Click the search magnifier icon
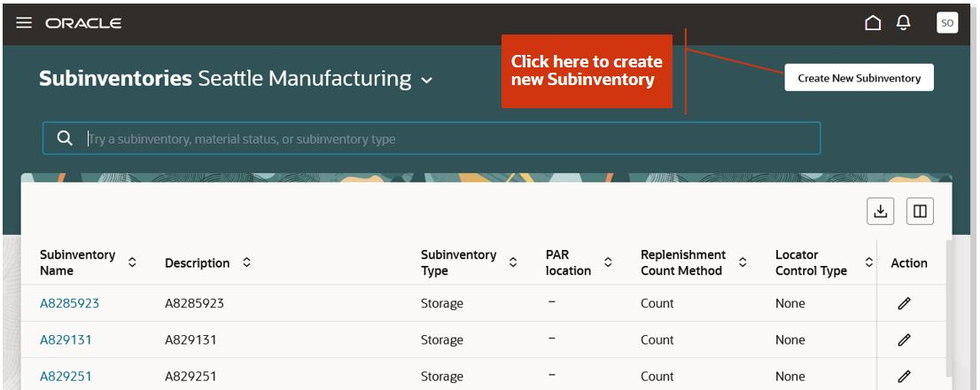980x390 pixels. tap(65, 138)
